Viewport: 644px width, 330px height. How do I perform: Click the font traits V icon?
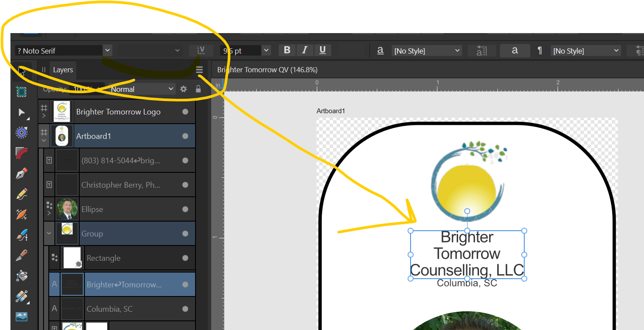(201, 51)
